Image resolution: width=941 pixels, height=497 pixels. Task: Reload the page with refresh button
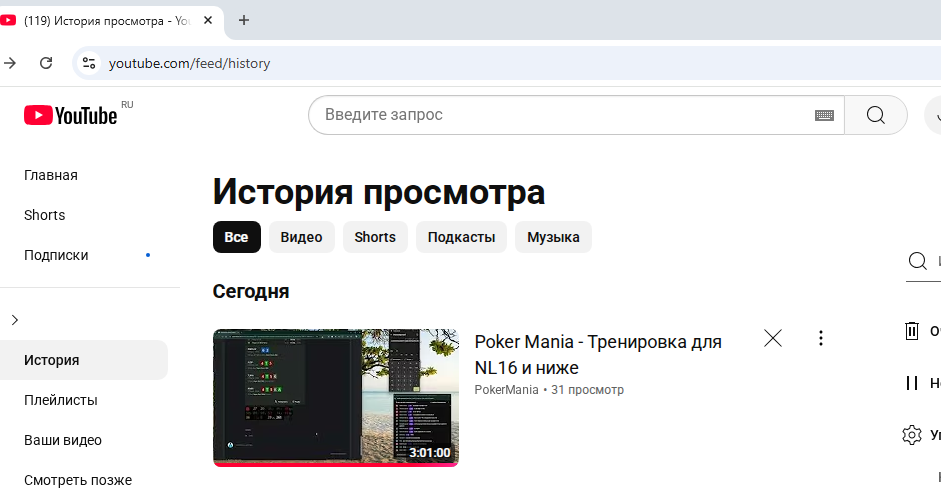[46, 63]
